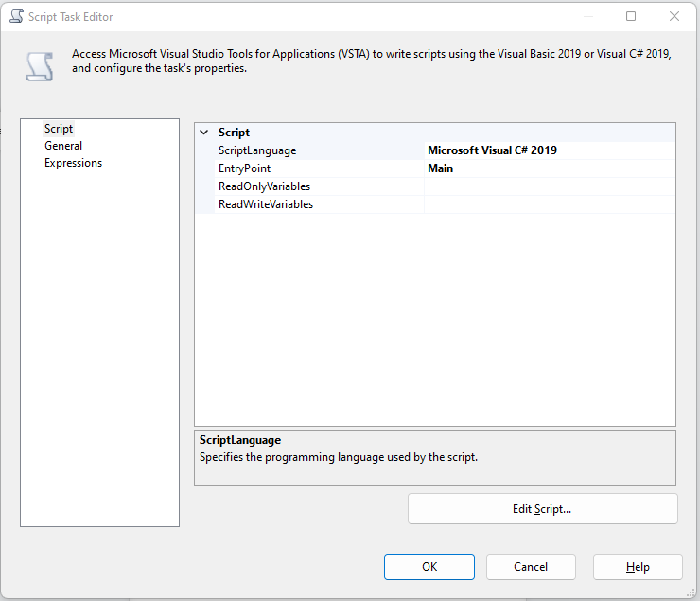Select the ReadWriteVariables property label
Viewport: 700px width, 601px height.
pos(266,204)
